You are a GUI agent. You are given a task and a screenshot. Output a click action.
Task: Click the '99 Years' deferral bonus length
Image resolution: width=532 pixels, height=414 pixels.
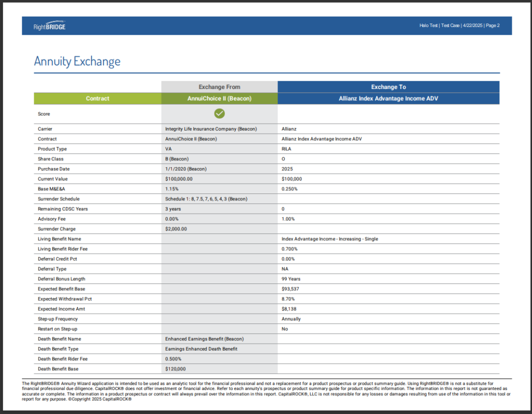[x=291, y=279]
